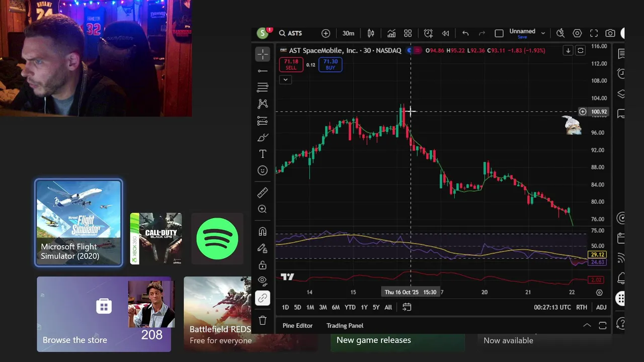Open time axis settings gear
Image resolution: width=644 pixels, height=362 pixels.
click(x=599, y=292)
